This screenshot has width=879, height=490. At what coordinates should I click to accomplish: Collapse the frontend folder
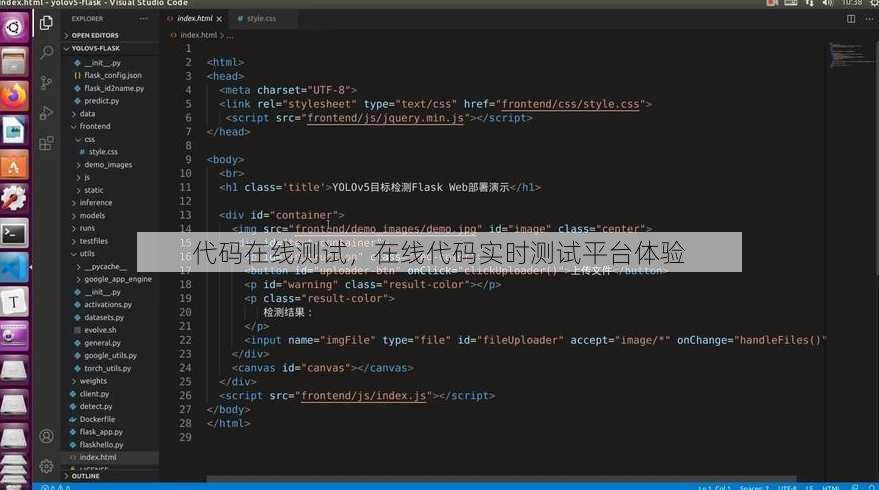coord(95,127)
